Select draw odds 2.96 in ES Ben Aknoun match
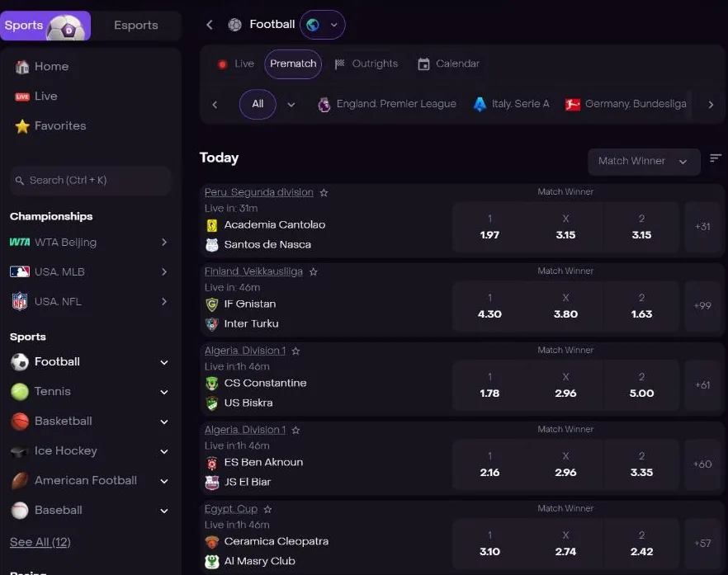Screen dimensions: 728x575 (x=565, y=464)
